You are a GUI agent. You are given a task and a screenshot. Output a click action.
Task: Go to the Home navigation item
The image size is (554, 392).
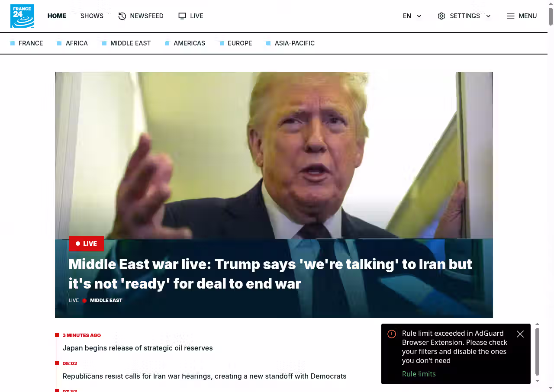click(x=57, y=16)
